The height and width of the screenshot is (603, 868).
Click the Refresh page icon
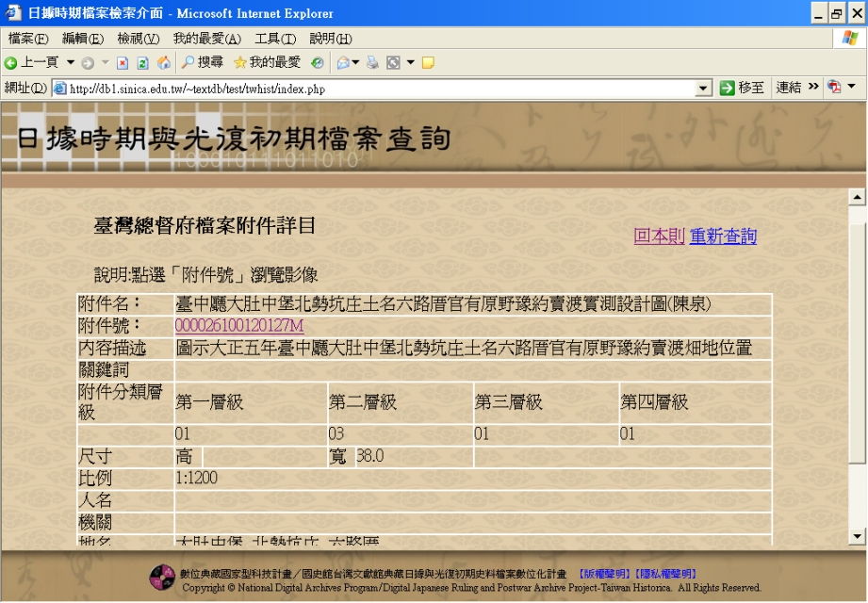click(143, 63)
